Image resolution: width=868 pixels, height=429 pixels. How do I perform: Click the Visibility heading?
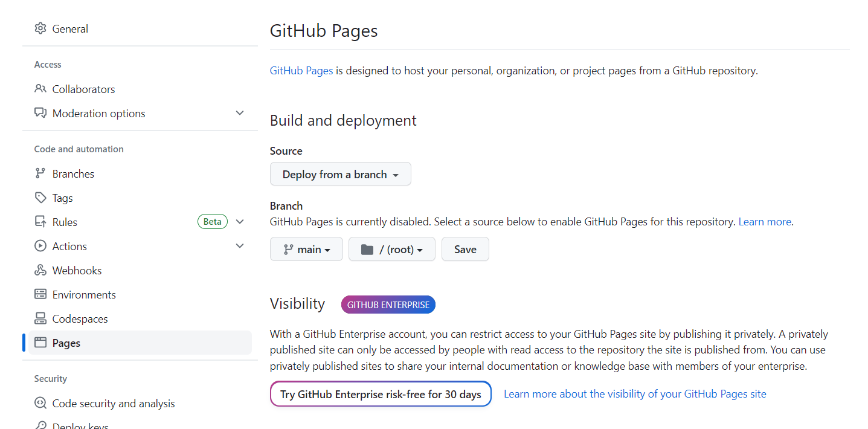click(297, 303)
